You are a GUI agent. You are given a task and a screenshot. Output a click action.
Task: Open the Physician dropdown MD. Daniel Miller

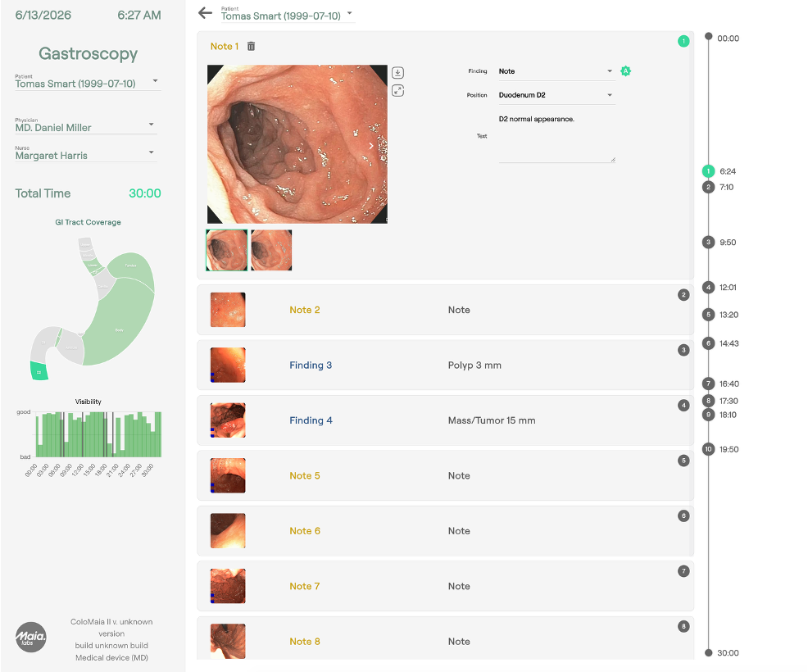[85, 126]
